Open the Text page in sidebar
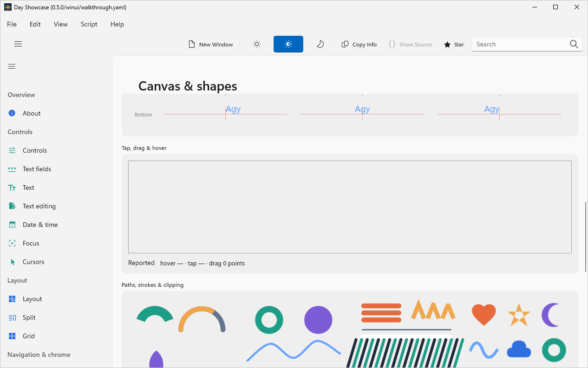 (x=56, y=187)
